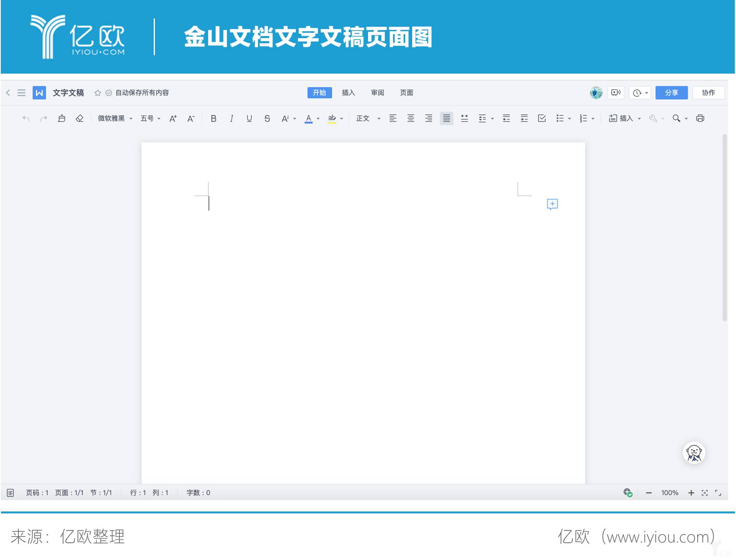Viewport: 736px width, 560px height.
Task: Click the 页码：1 status entry
Action: pos(37,493)
